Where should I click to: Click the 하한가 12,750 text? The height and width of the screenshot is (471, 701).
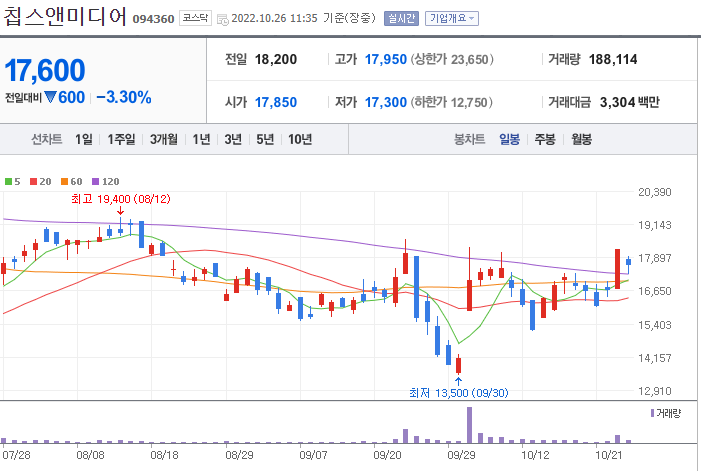[452, 102]
